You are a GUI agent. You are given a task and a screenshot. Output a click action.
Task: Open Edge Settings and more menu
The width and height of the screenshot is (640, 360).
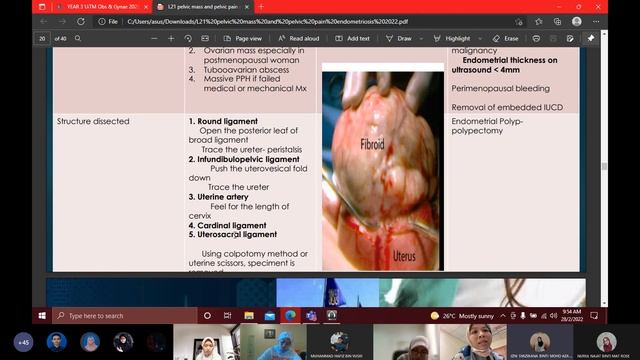click(x=596, y=22)
